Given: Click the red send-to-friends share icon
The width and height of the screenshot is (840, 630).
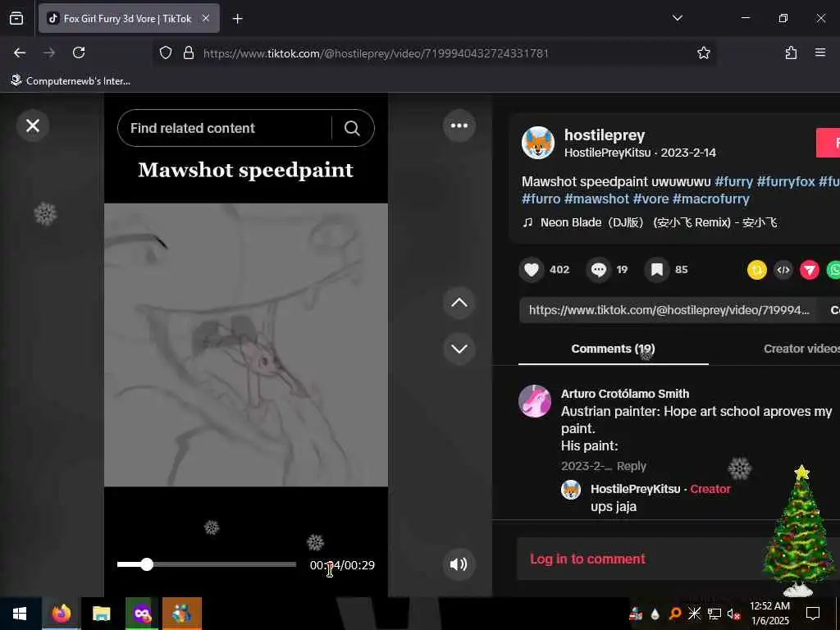Looking at the screenshot, I should point(810,269).
